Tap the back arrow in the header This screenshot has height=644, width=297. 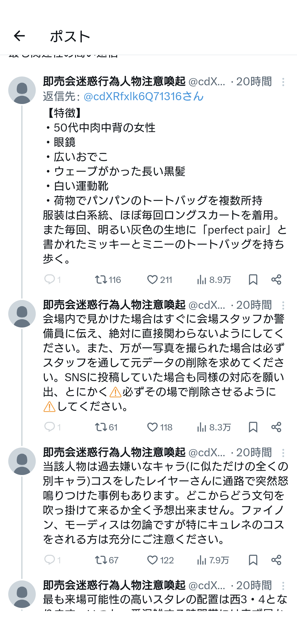click(x=19, y=36)
